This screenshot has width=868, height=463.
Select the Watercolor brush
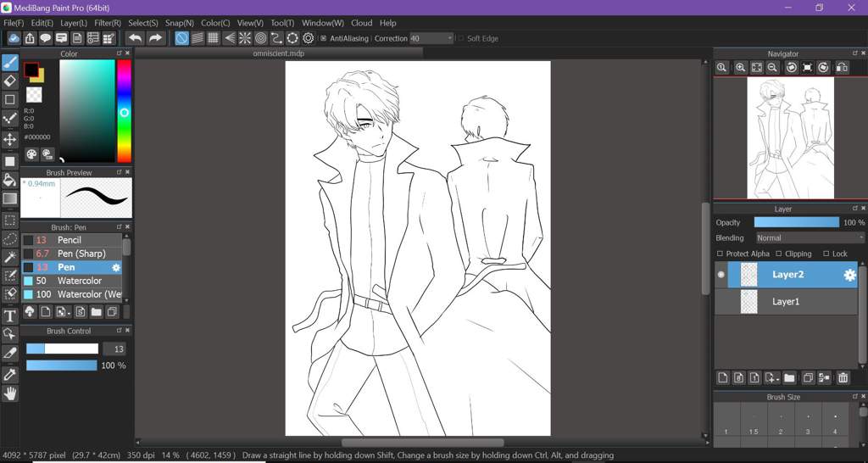[72, 281]
